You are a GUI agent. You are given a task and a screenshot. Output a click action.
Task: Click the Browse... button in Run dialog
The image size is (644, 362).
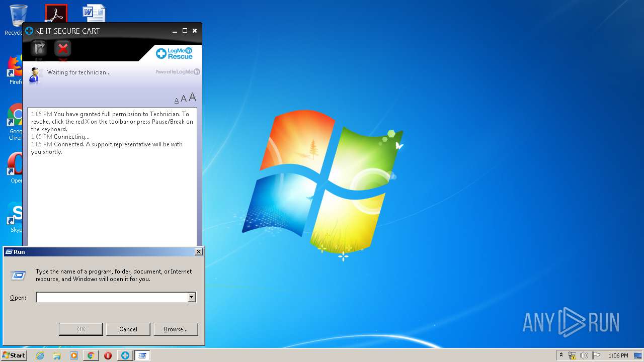pyautogui.click(x=176, y=329)
